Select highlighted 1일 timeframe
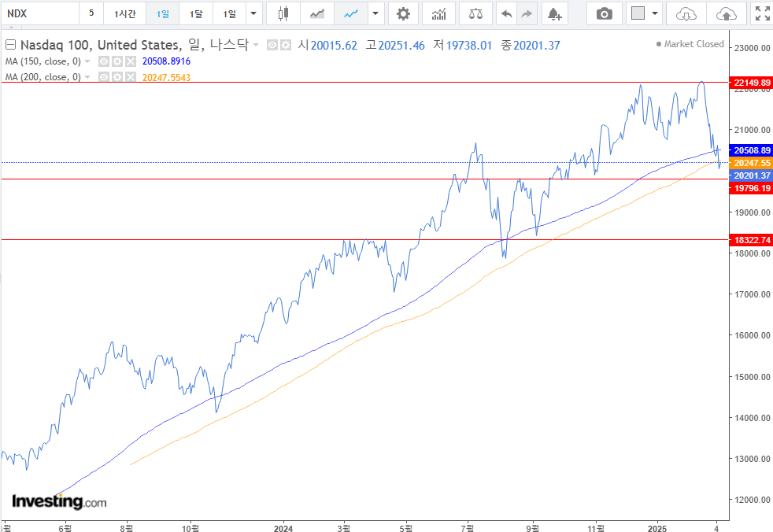The width and height of the screenshot is (773, 532). click(x=163, y=14)
